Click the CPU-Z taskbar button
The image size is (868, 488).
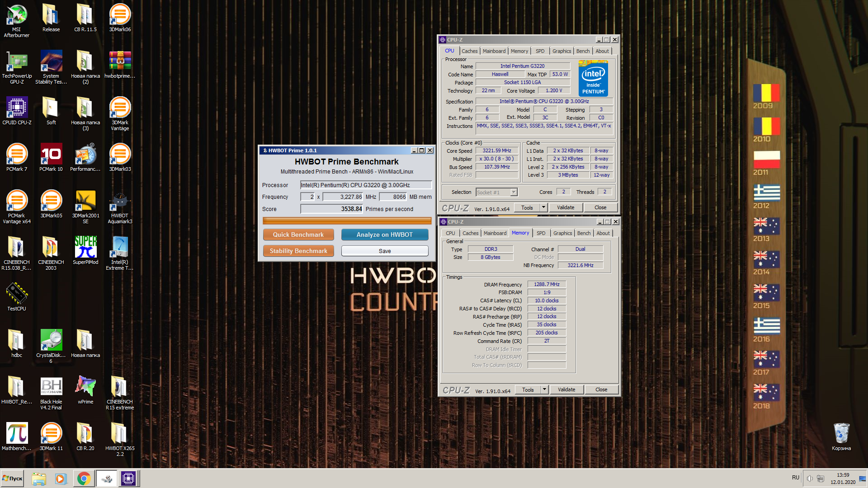(x=128, y=479)
